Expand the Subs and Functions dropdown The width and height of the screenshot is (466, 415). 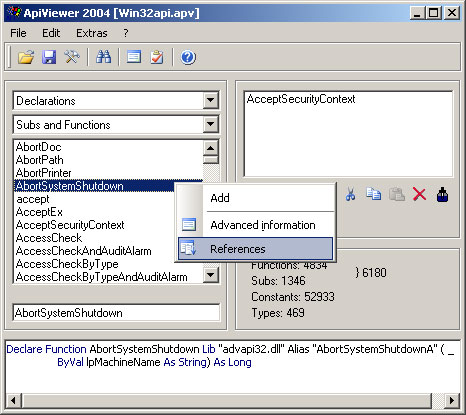click(x=210, y=124)
